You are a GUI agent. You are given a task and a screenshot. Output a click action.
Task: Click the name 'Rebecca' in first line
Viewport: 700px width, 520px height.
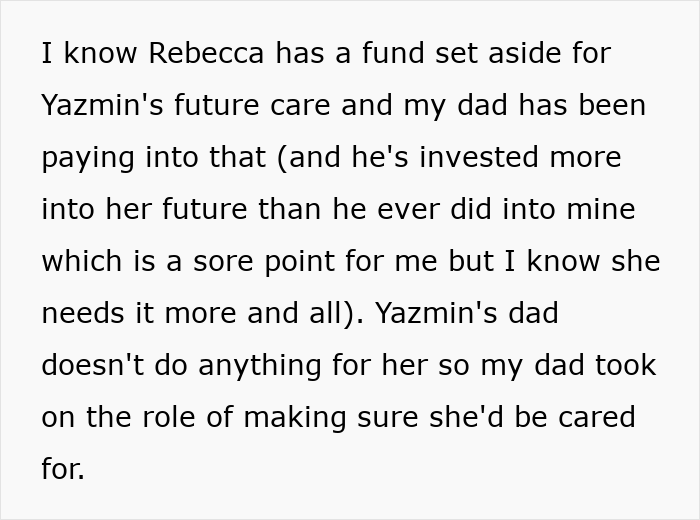(x=206, y=53)
